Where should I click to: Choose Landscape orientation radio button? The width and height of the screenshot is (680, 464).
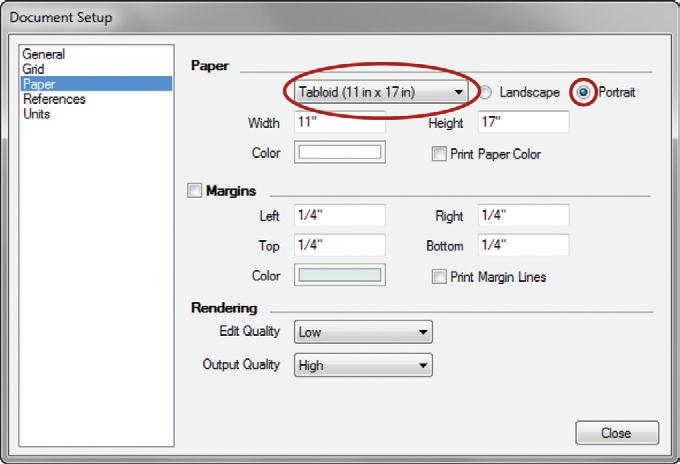click(485, 92)
